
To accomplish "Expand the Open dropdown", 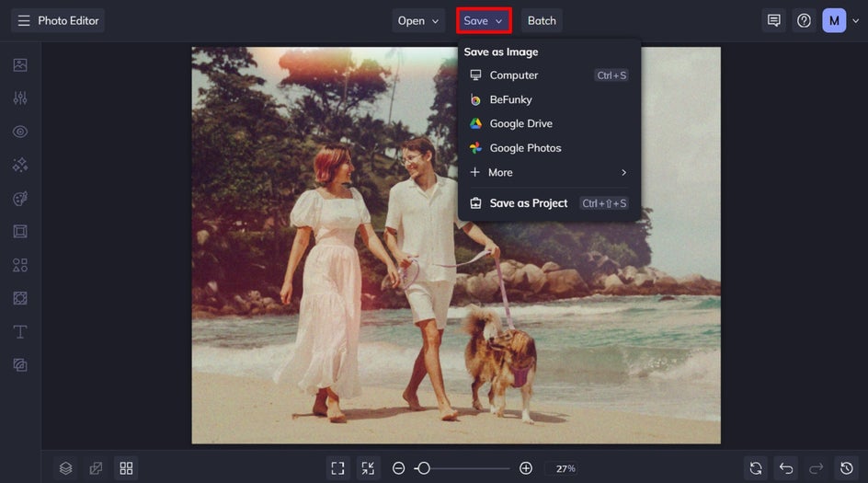I will coord(418,20).
